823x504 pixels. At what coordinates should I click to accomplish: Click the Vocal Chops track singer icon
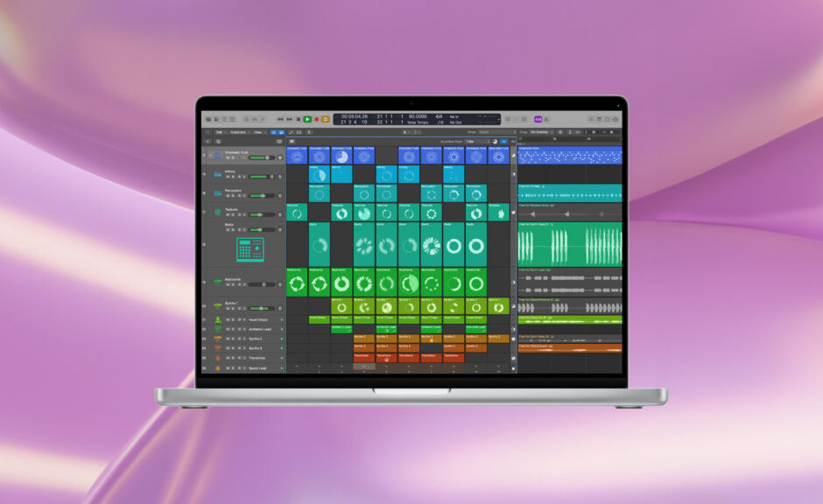(217, 321)
